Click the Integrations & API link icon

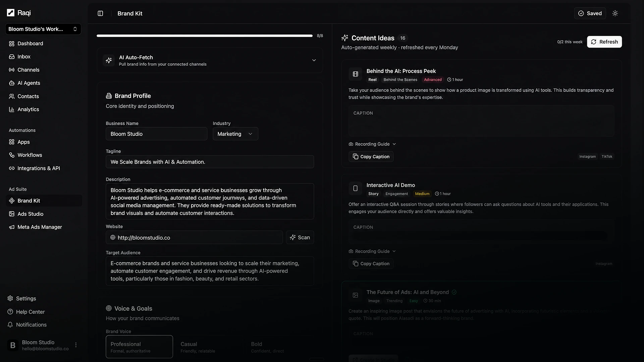(x=12, y=168)
